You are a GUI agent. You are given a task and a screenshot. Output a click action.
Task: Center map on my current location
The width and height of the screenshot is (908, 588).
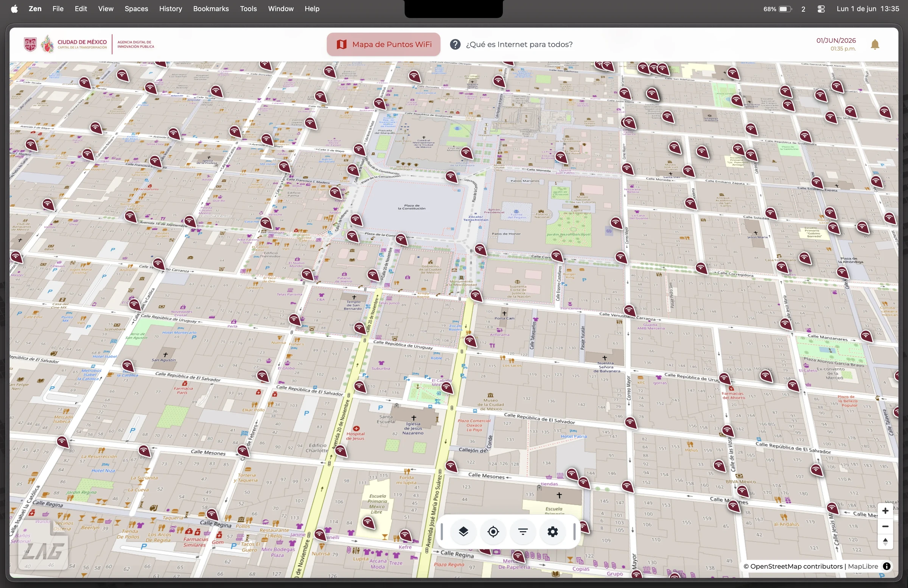tap(493, 532)
